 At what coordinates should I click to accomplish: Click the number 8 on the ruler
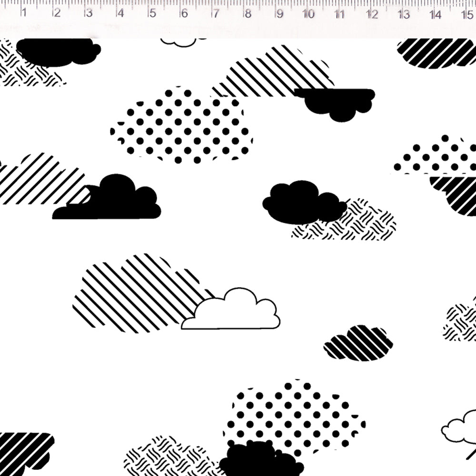pyautogui.click(x=248, y=13)
